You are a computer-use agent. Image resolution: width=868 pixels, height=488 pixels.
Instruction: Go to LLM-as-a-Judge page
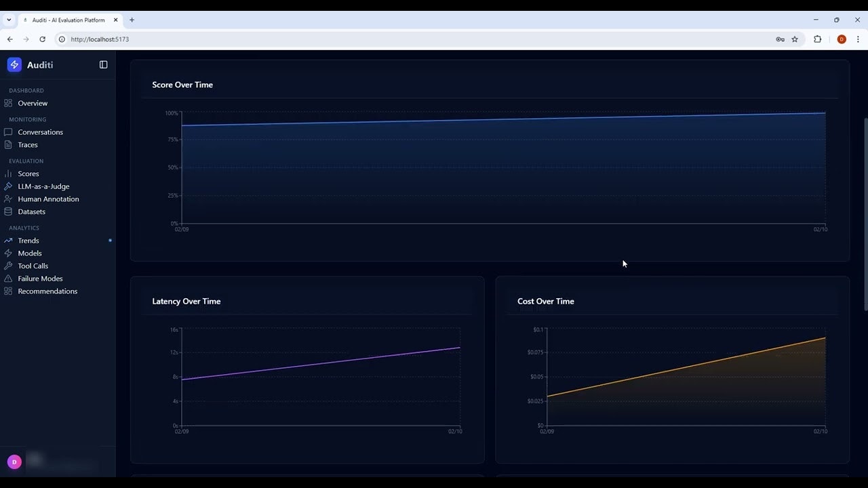(x=43, y=186)
